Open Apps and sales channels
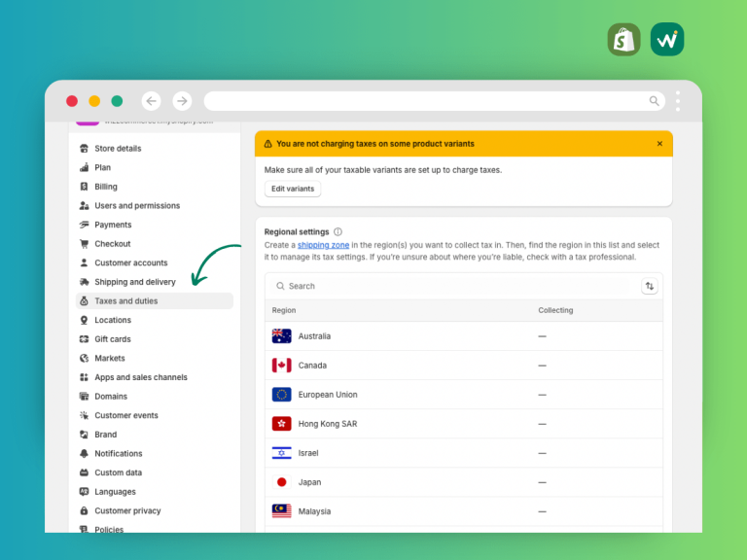 (155, 377)
